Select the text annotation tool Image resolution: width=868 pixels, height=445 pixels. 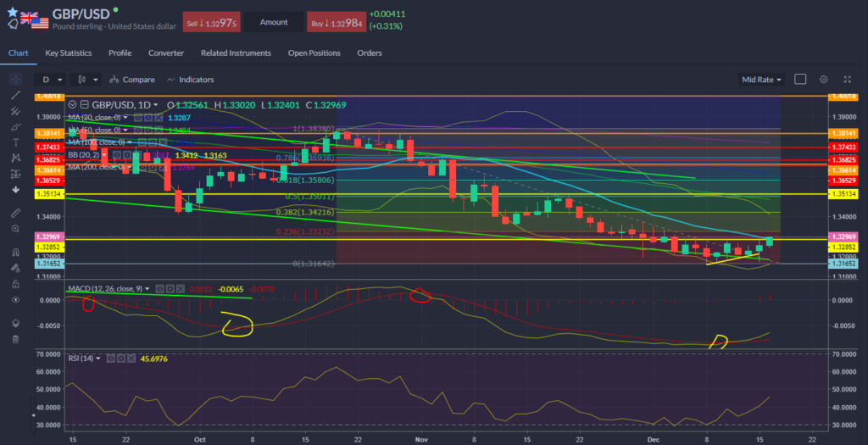(x=15, y=142)
